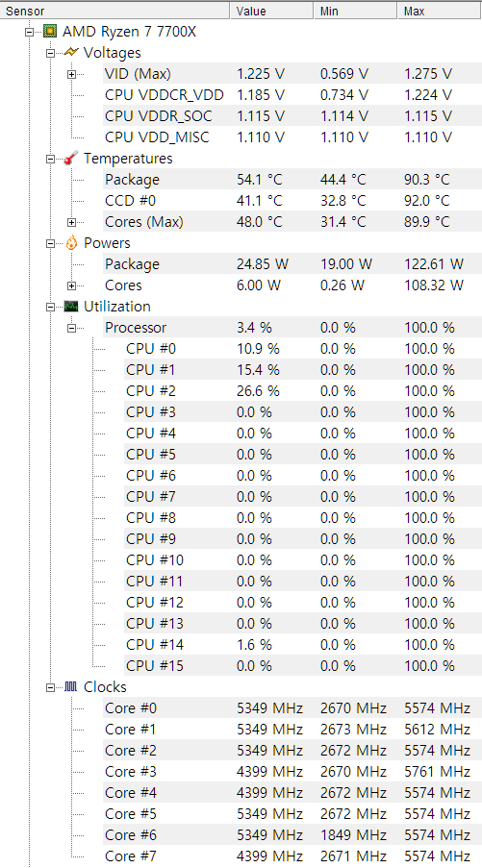482x868 pixels.
Task: Select the CPU #0 utilization row
Action: point(302,349)
